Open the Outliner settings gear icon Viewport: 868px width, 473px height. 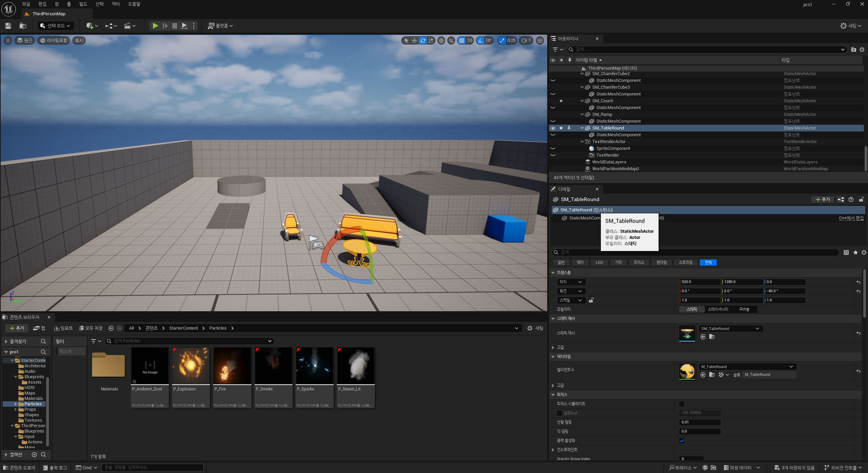(x=862, y=50)
